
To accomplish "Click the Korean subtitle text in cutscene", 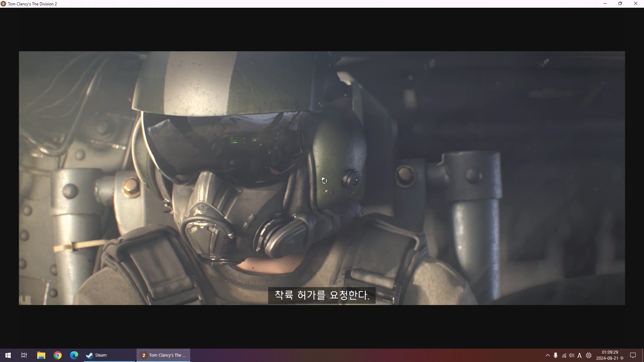I will point(322,295).
